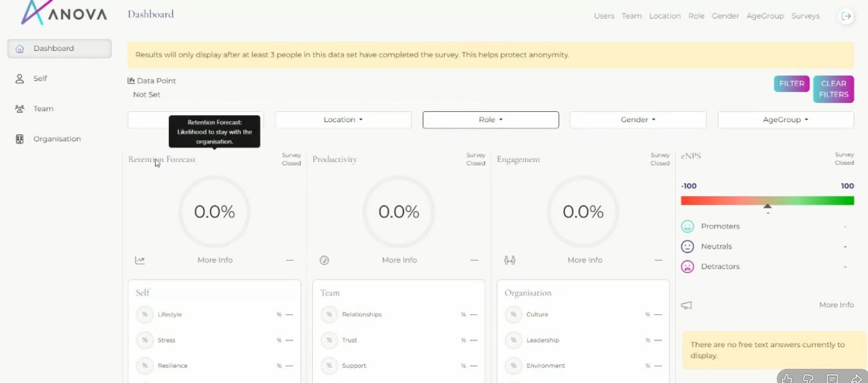Click the Data Point chart icon
868x383 pixels.
click(131, 80)
